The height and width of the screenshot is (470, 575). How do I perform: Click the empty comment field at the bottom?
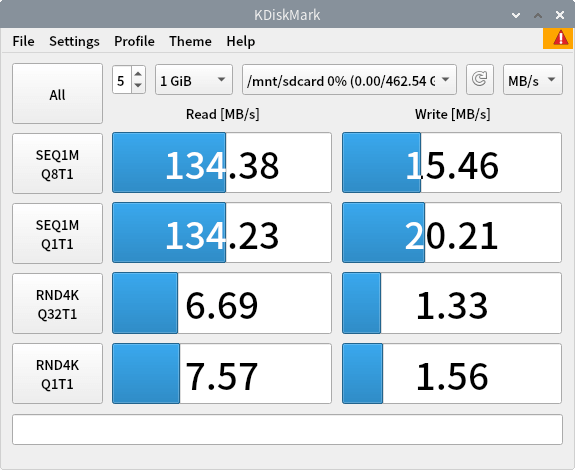tap(288, 429)
